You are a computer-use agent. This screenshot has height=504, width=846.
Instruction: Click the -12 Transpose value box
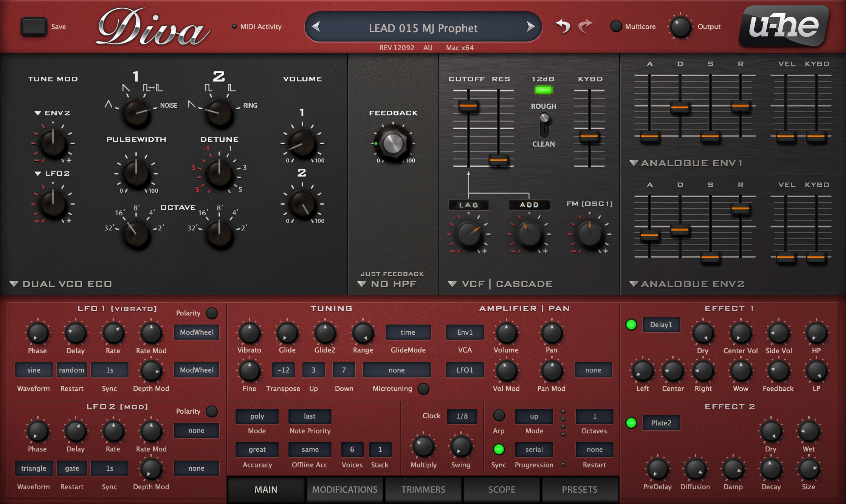pos(284,370)
